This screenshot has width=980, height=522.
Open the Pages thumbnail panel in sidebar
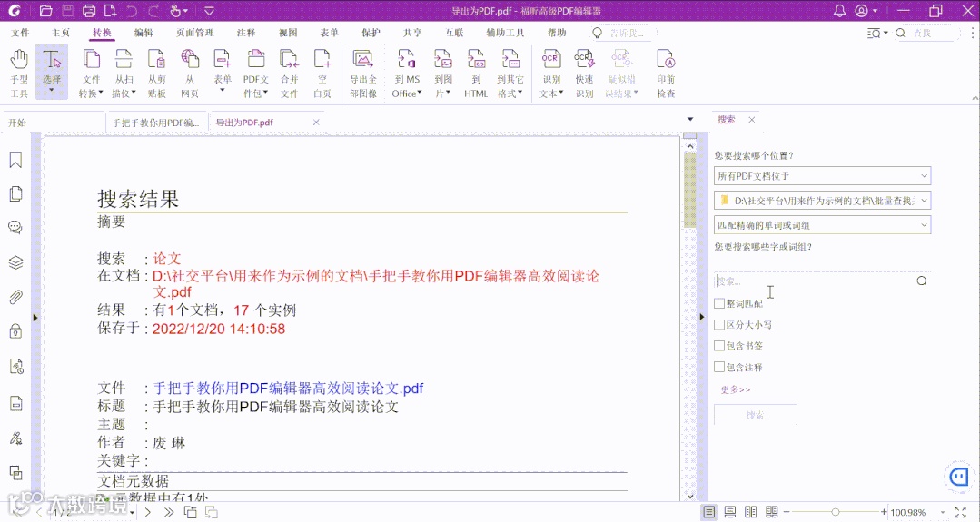click(15, 194)
